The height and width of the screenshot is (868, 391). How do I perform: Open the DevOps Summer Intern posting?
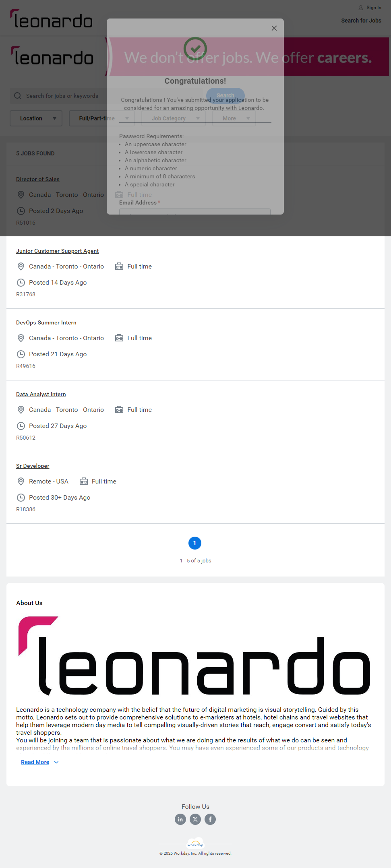pyautogui.click(x=46, y=322)
